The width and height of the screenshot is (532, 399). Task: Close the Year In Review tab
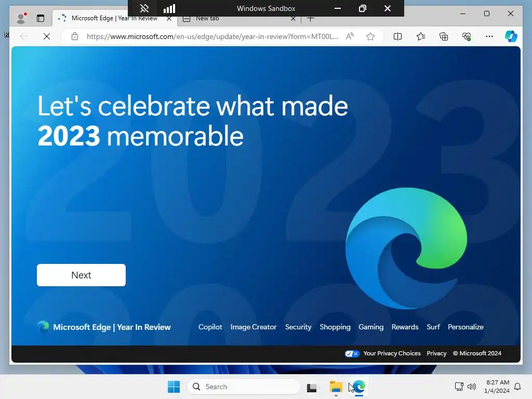point(169,19)
